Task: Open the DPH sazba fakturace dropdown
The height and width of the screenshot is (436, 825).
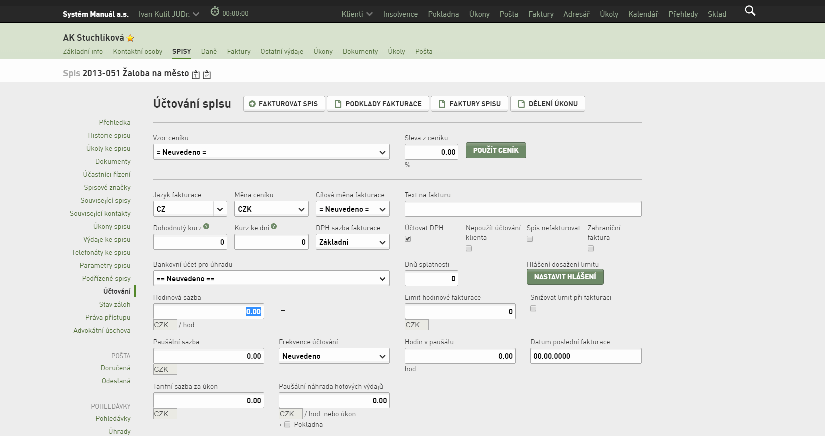Action: click(x=353, y=242)
